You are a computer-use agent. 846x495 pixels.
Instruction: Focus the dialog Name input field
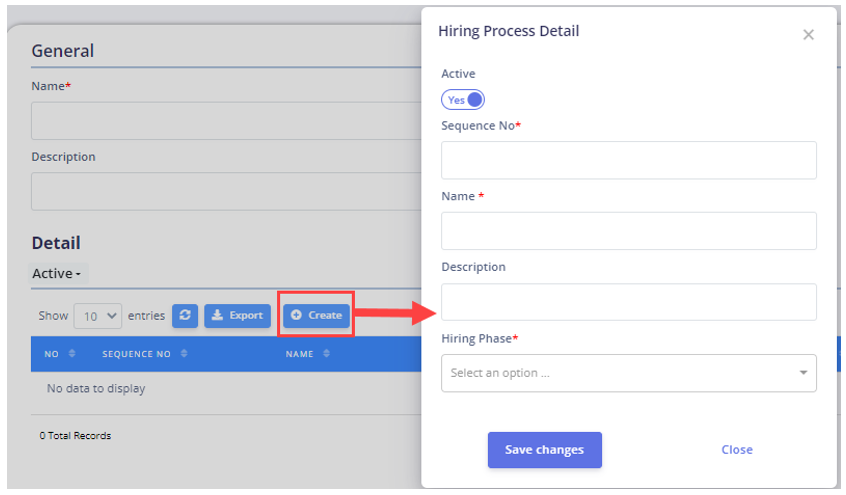pyautogui.click(x=629, y=231)
